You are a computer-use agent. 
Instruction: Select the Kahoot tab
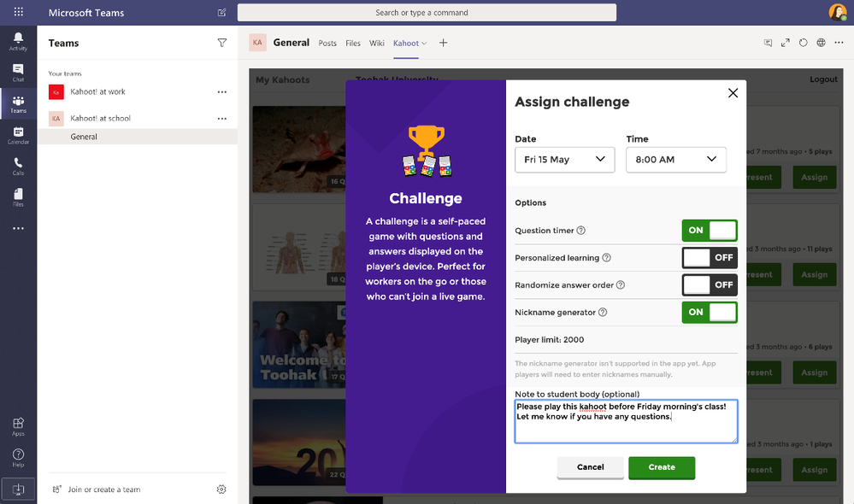click(x=406, y=43)
